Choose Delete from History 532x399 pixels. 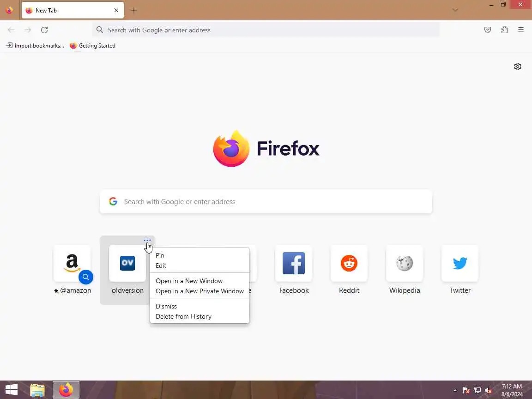pyautogui.click(x=199, y=316)
